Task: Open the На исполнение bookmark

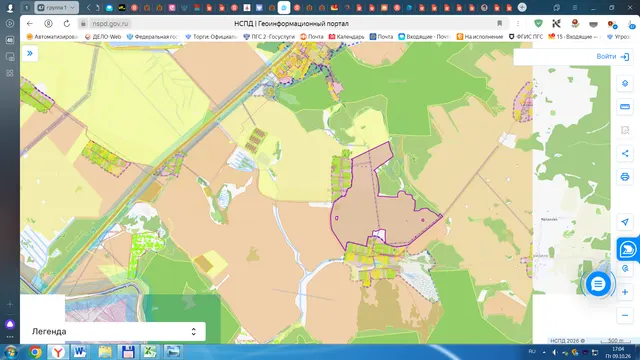Action: (480, 36)
